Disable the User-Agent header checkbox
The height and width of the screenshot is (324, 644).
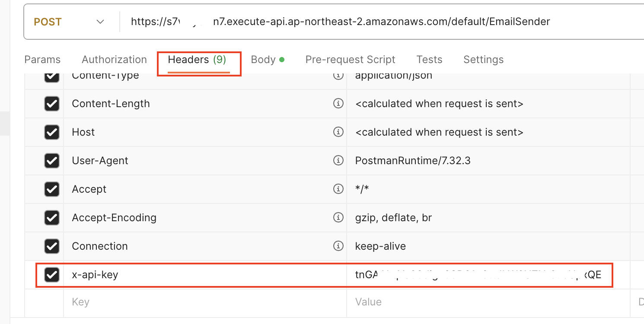(52, 161)
